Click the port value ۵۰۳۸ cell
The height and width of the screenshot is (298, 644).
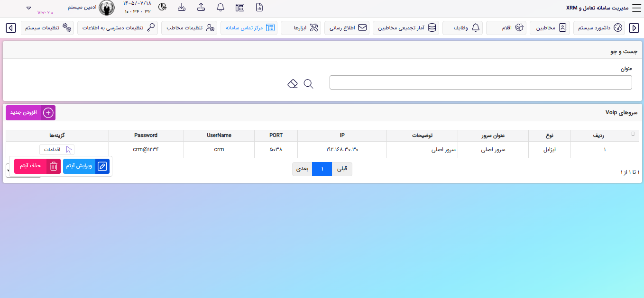pyautogui.click(x=276, y=150)
